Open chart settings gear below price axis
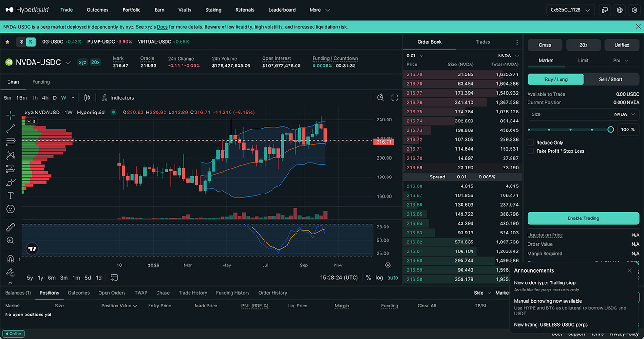Screen dimensions: 644x339 click(x=388, y=265)
